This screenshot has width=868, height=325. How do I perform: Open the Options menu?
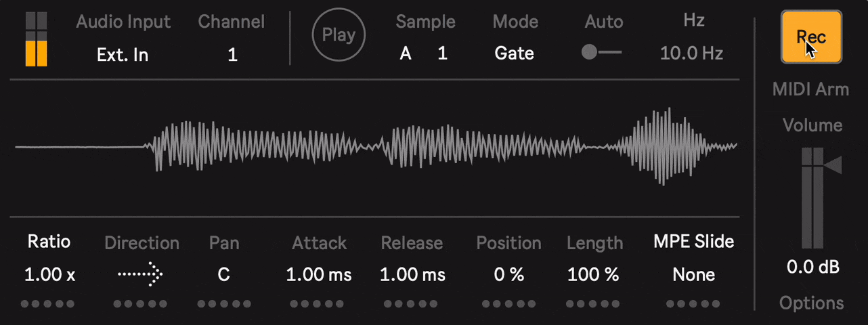pos(812,303)
